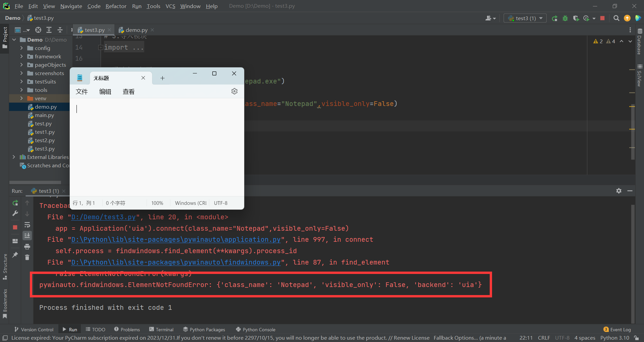Screen dimensions: 644x342
Task: Click the Project panel horizontal scrollbar
Action: pyautogui.click(x=35, y=183)
